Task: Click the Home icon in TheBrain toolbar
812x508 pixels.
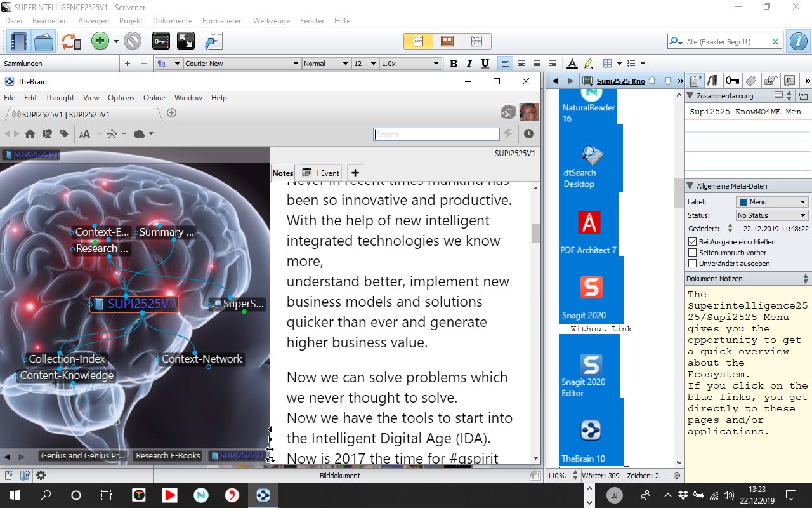Action: [x=30, y=134]
